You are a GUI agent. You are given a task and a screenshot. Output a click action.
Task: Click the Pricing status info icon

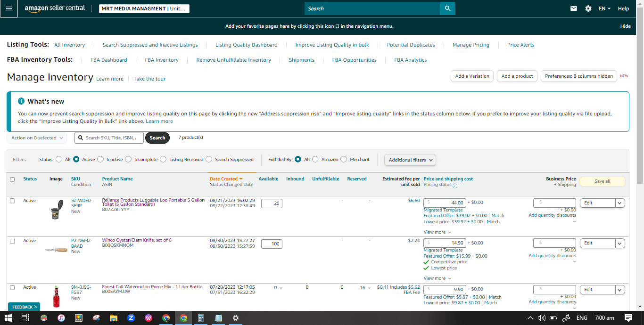point(455,186)
